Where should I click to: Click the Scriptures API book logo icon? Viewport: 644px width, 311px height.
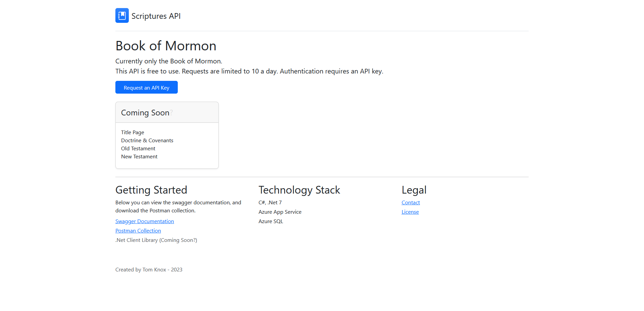pyautogui.click(x=122, y=15)
